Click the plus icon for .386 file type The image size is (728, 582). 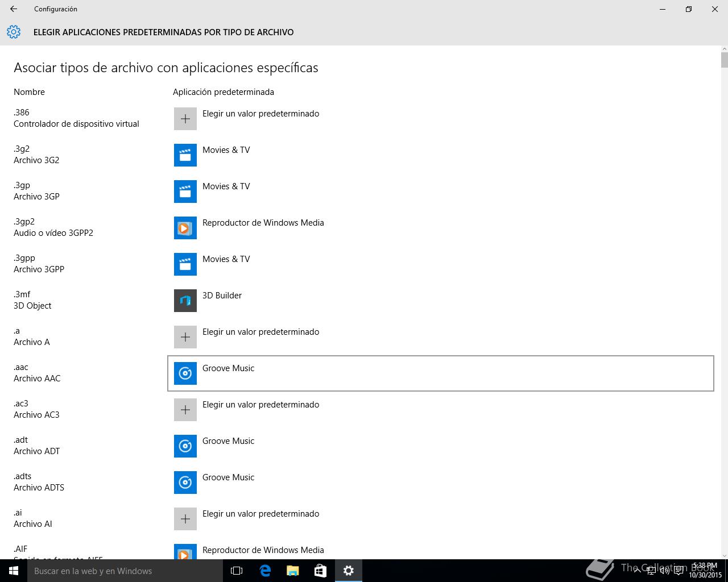point(185,119)
